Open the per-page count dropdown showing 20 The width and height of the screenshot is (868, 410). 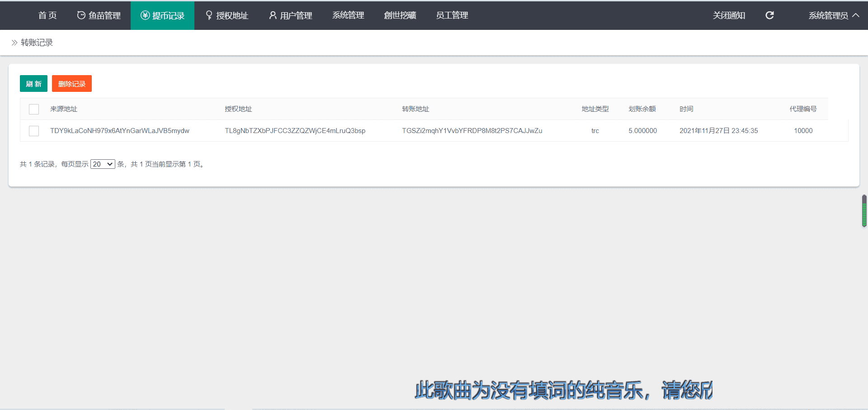click(x=103, y=164)
